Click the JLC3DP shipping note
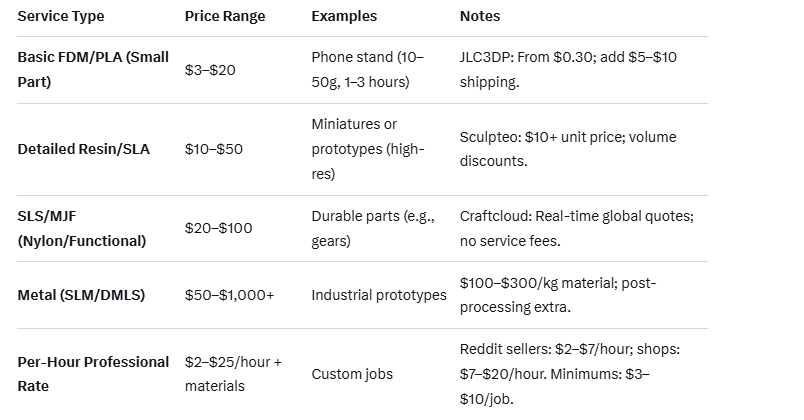The height and width of the screenshot is (420, 804). point(568,69)
